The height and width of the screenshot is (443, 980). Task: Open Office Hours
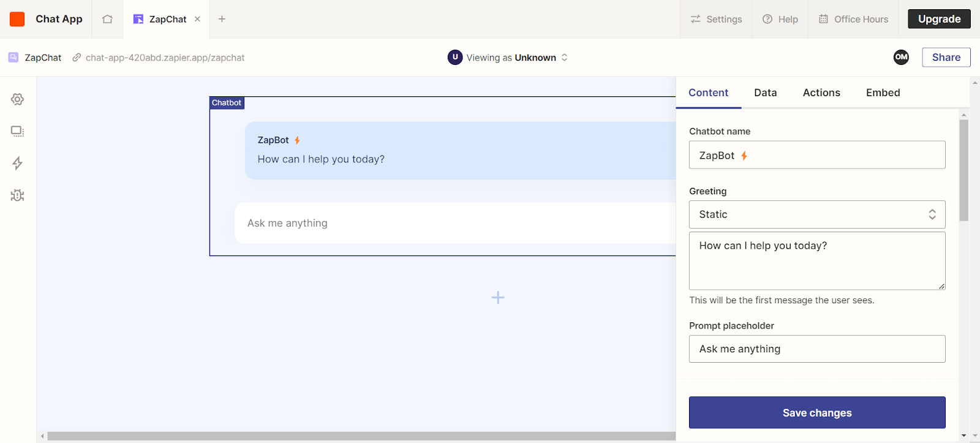pos(853,19)
